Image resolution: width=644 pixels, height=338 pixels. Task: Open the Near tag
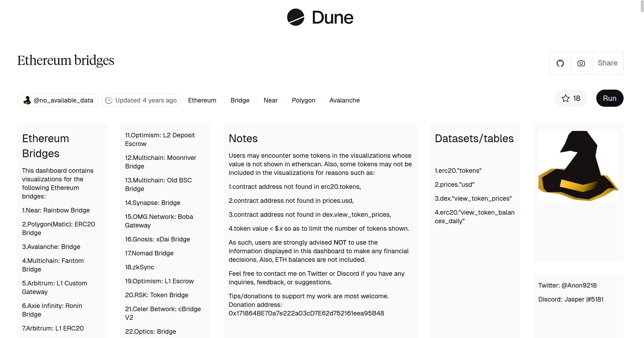(270, 100)
